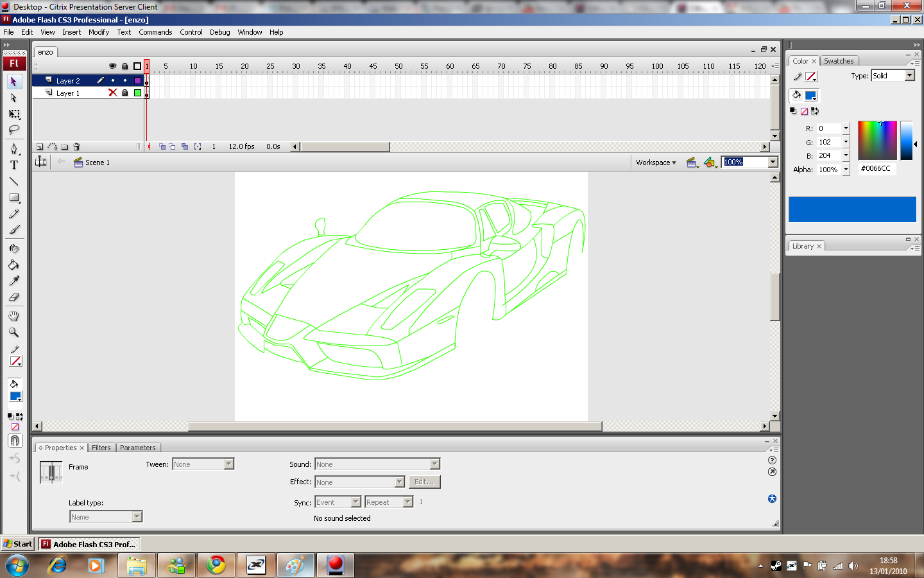Toggle the Onion Skin button
924x578 pixels.
tap(162, 146)
